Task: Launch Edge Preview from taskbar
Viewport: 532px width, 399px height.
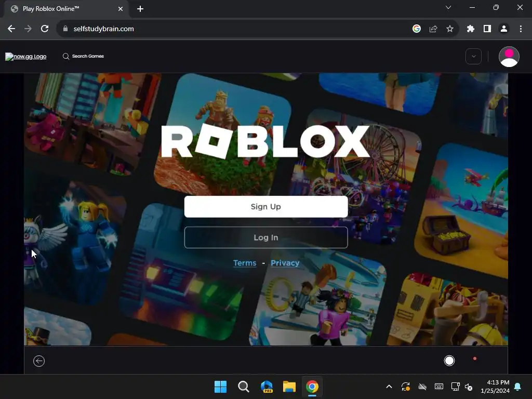Action: click(267, 387)
